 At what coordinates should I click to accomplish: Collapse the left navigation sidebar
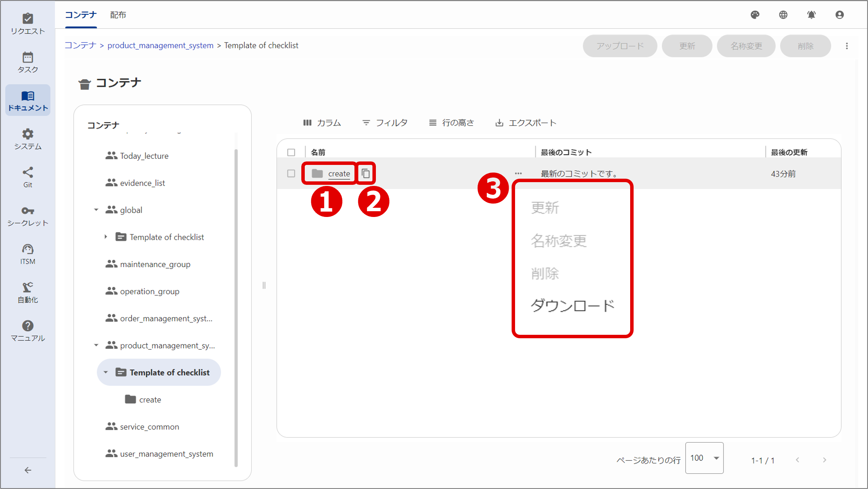27,470
